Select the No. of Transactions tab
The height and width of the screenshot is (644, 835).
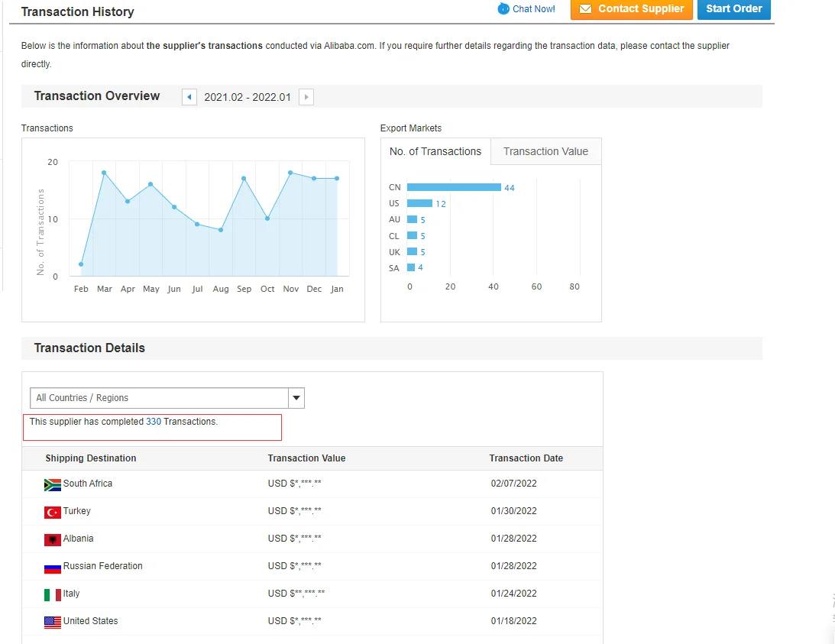point(435,151)
